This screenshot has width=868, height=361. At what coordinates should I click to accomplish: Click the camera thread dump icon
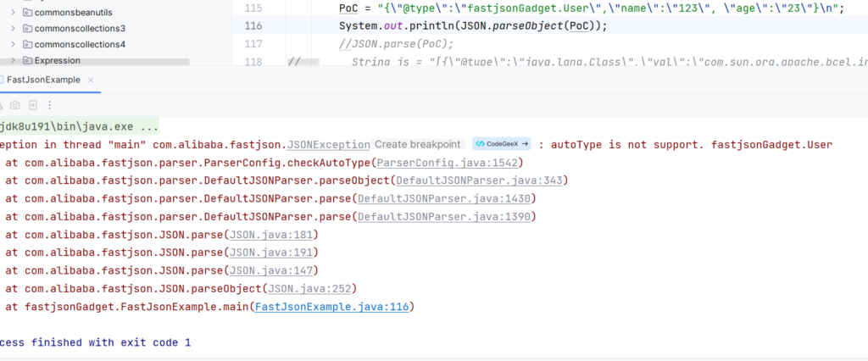click(x=15, y=106)
